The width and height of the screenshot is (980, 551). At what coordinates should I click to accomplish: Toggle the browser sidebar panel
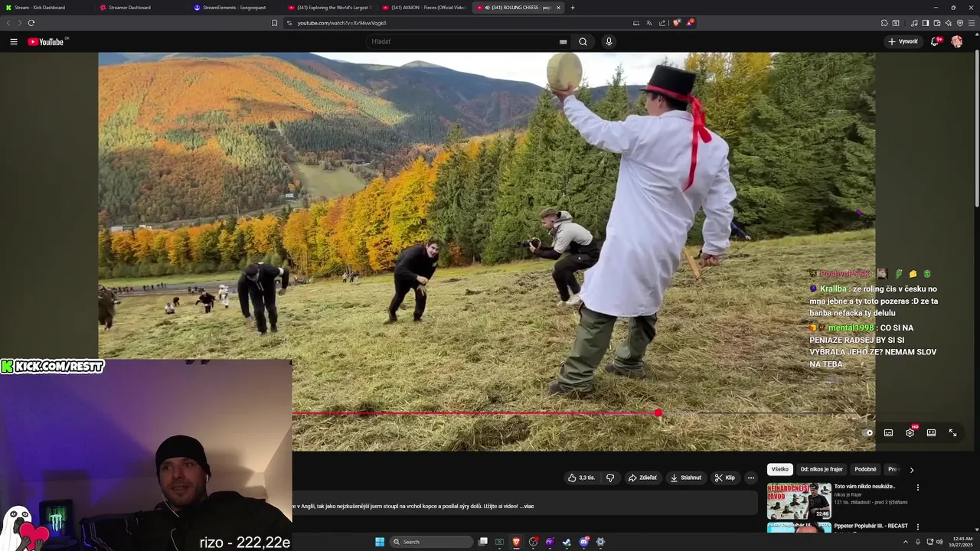click(x=926, y=23)
